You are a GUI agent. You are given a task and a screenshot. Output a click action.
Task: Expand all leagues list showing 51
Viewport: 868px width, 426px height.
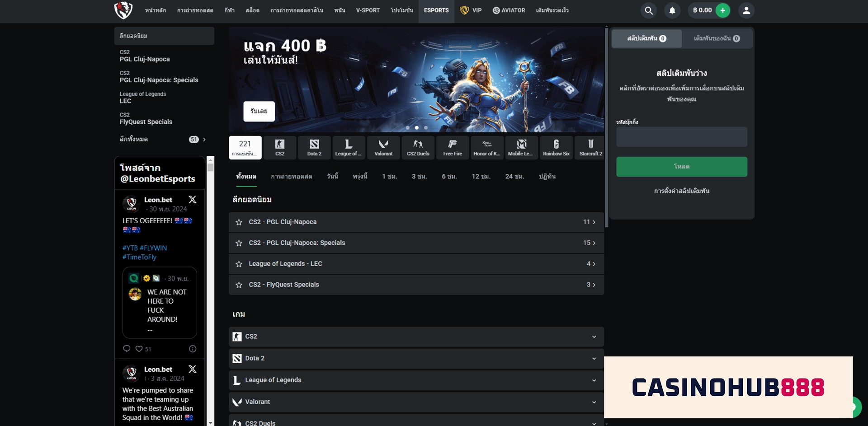163,139
